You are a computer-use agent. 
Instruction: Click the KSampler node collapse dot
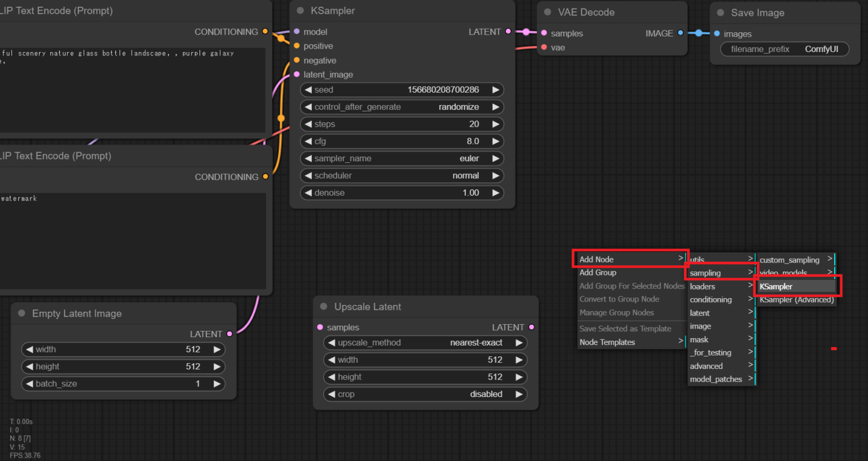click(301, 11)
